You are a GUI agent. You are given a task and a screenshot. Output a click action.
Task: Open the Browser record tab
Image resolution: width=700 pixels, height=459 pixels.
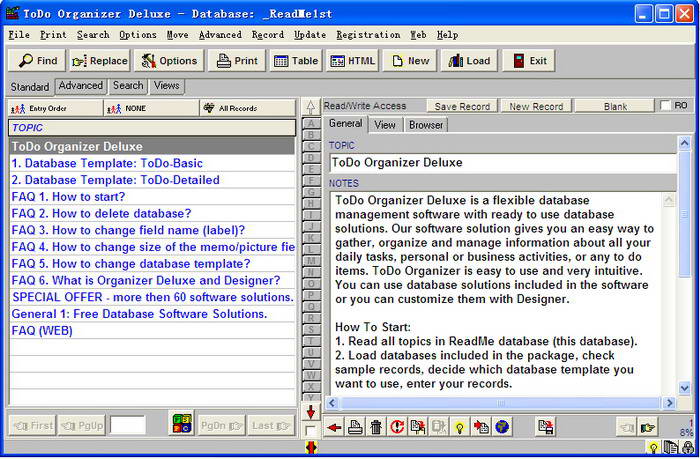[426, 125]
